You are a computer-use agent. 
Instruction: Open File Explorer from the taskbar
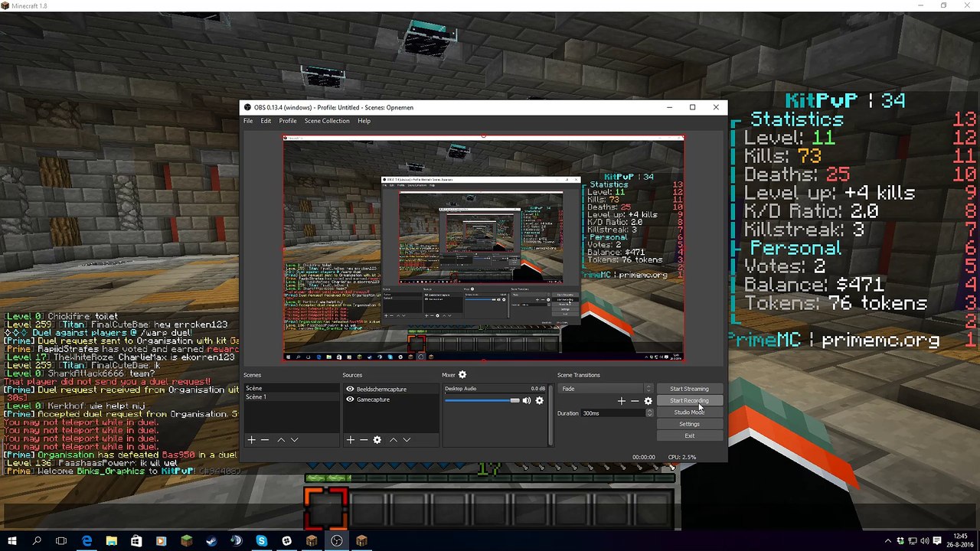[x=111, y=541]
